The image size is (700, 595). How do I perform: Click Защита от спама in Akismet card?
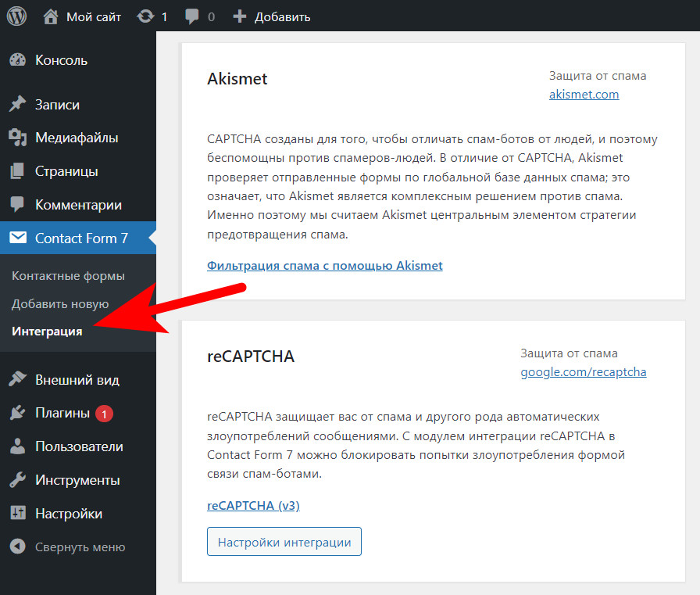[598, 76]
